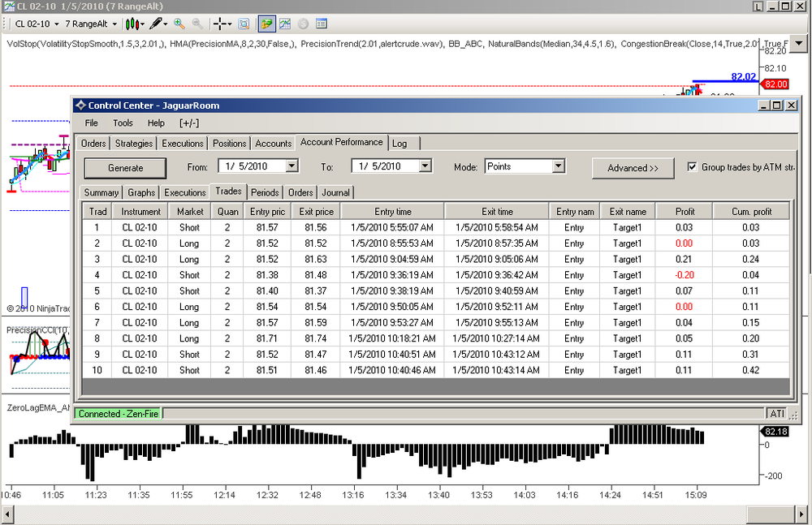Click the 0.42 cumulative profit cell
This screenshot has height=525, width=812.
pyautogui.click(x=750, y=370)
